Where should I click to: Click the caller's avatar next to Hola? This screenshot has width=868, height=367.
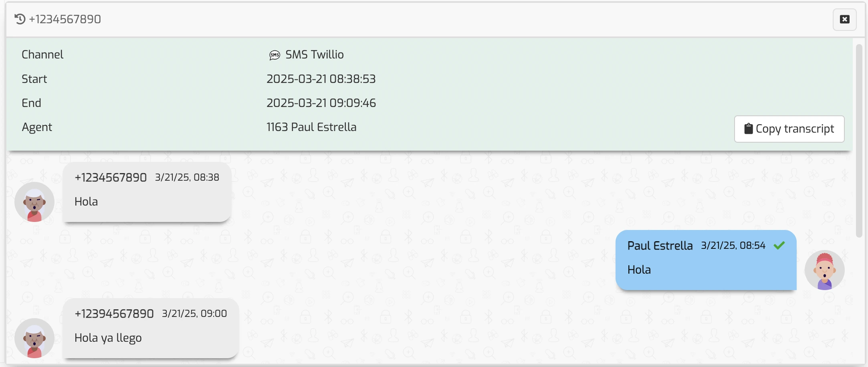pyautogui.click(x=34, y=202)
